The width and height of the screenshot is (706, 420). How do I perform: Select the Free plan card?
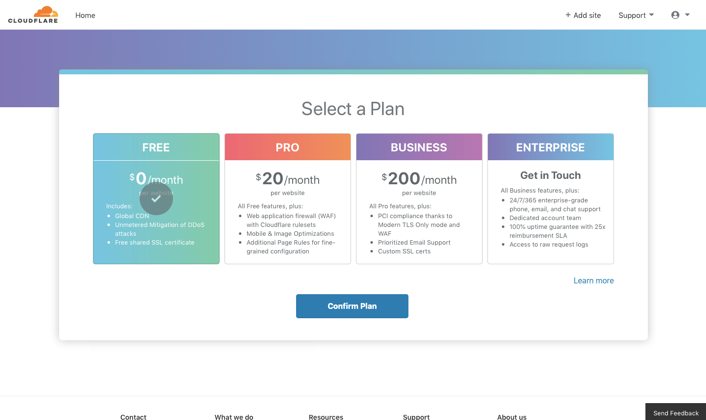pos(156,199)
